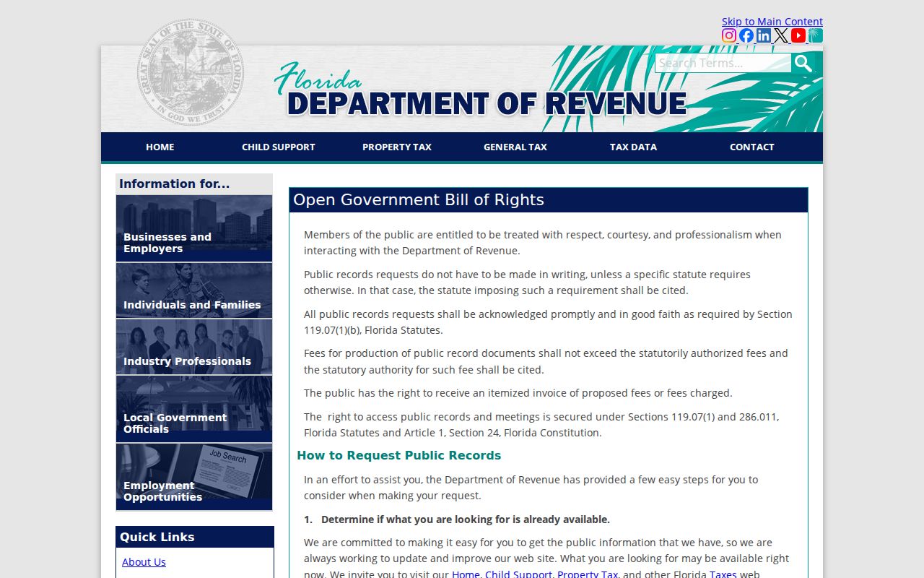
Task: Click the Home link in the paragraph
Action: tap(466, 574)
